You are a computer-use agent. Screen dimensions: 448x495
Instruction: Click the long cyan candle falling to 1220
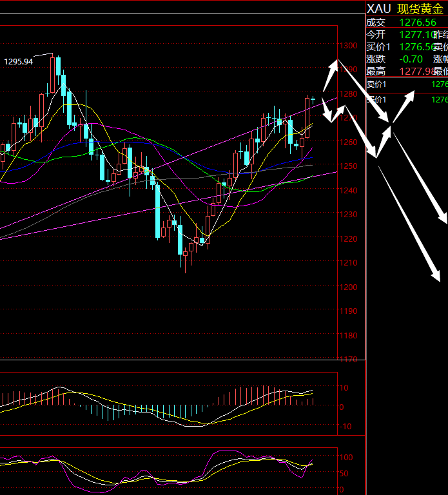157,211
